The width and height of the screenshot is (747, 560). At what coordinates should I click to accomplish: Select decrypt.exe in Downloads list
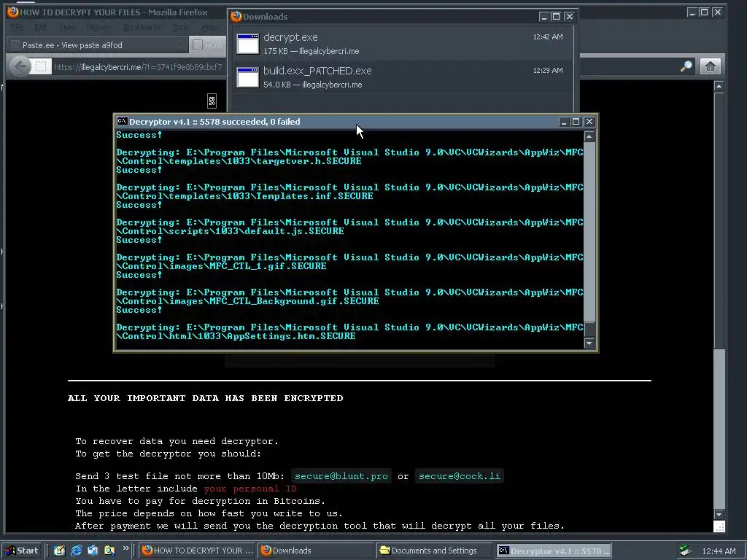(x=402, y=43)
